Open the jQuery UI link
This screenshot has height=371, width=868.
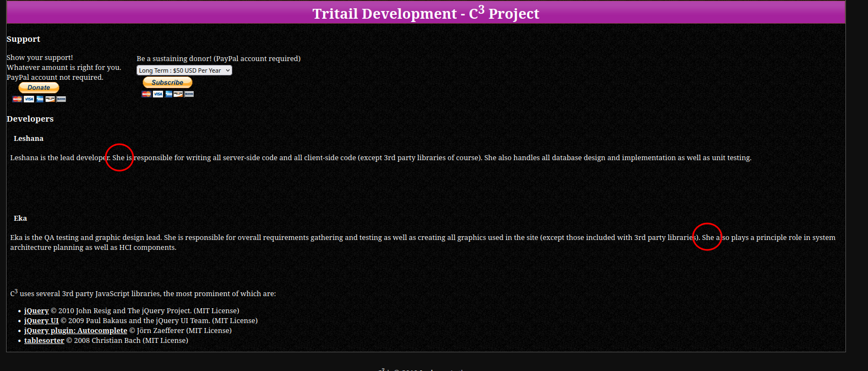[x=41, y=321]
